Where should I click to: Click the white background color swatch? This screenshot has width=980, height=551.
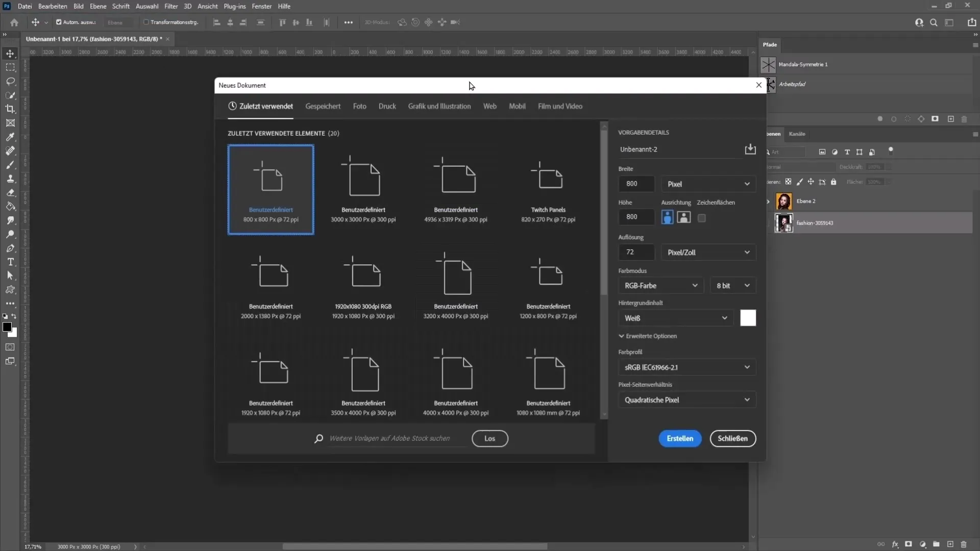click(748, 318)
